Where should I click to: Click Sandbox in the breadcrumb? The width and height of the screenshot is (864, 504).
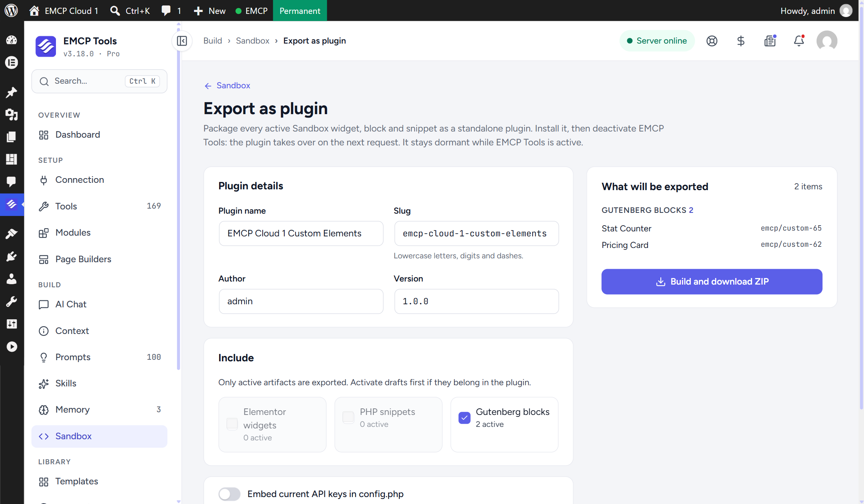[x=253, y=41]
